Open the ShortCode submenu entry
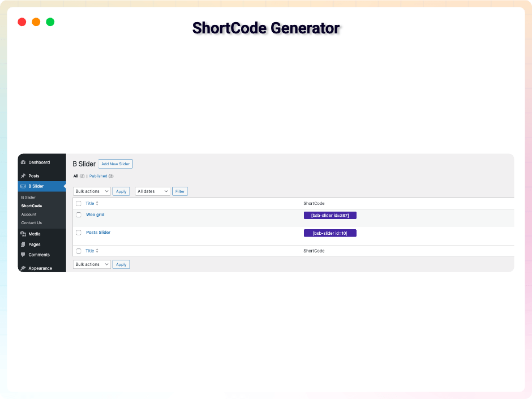 click(x=32, y=205)
